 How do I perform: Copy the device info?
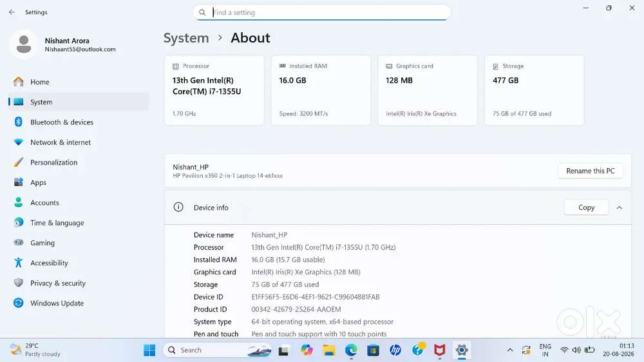[586, 207]
